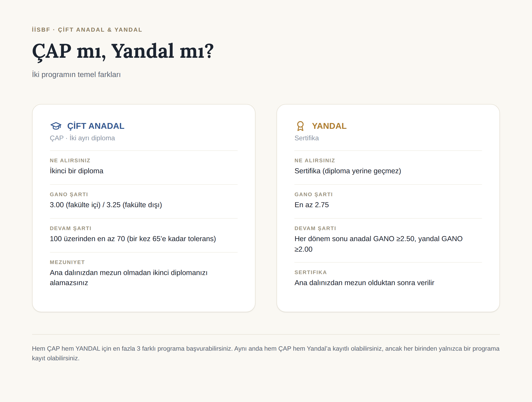This screenshot has height=402, width=532.
Task: Click the subtitle İki programın temel farkları
Action: tap(76, 74)
